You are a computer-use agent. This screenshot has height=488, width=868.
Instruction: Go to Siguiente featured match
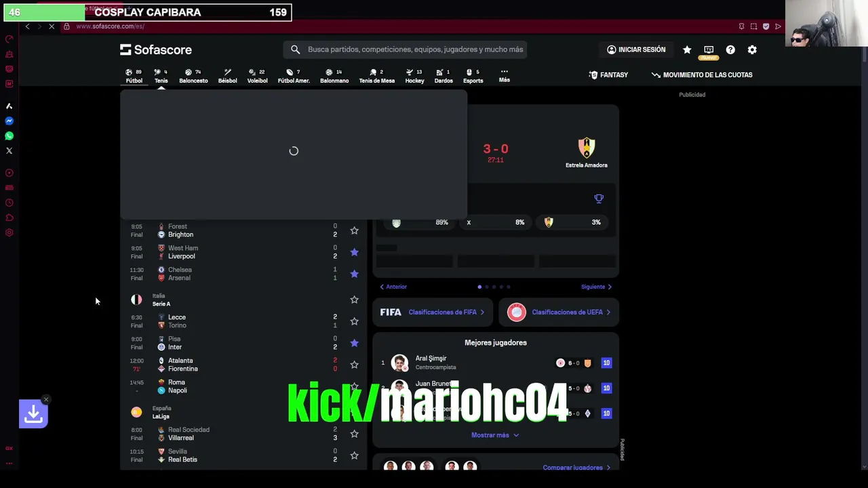(596, 287)
